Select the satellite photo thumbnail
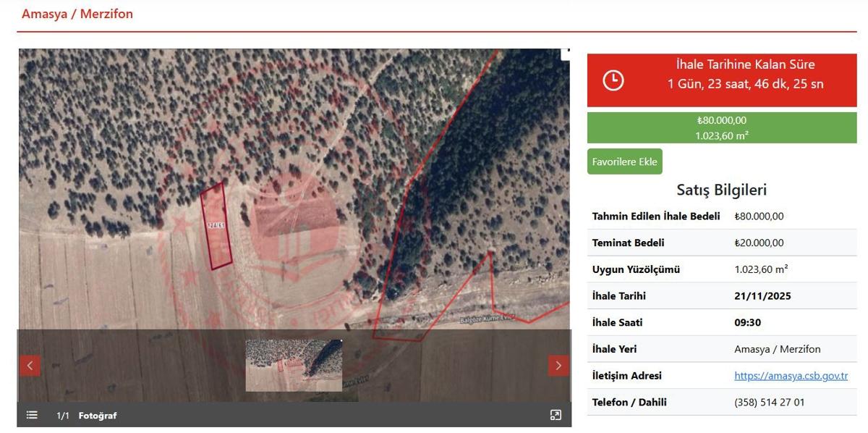This screenshot has width=868, height=433. [x=294, y=366]
